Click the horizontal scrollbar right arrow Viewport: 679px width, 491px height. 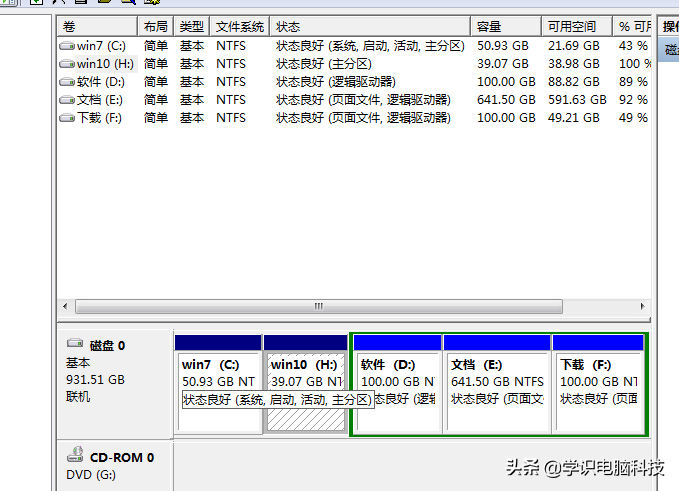(x=642, y=307)
